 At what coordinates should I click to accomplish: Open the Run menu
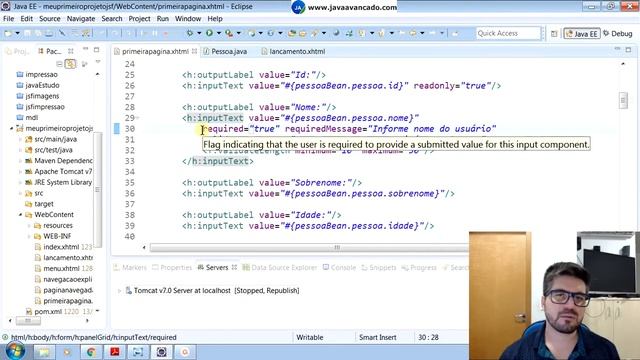[162, 19]
